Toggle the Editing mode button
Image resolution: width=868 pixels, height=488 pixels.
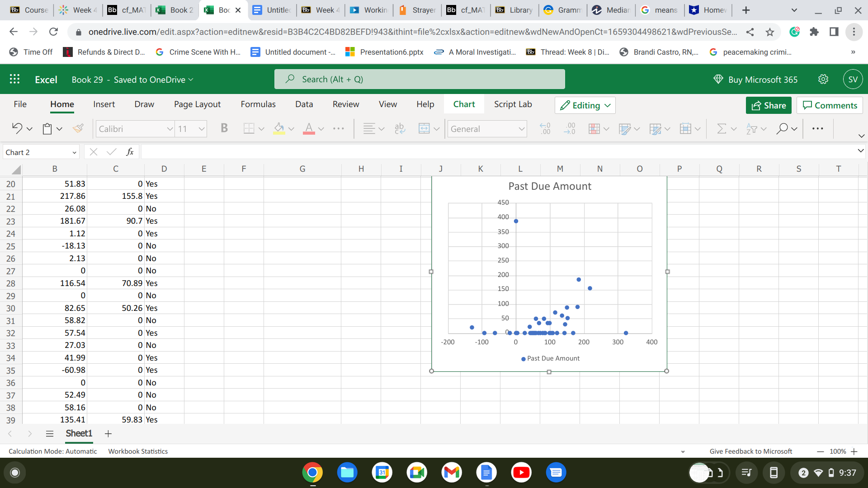coord(586,105)
